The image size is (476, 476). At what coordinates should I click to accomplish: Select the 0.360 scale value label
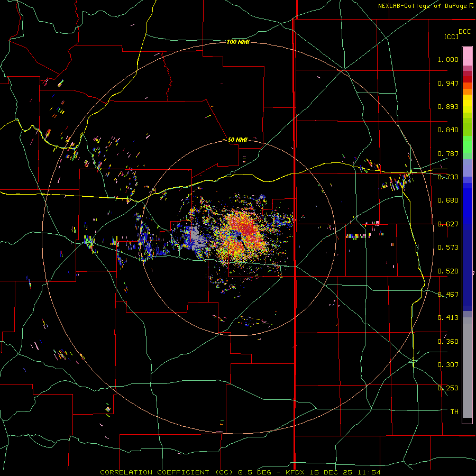coord(448,342)
